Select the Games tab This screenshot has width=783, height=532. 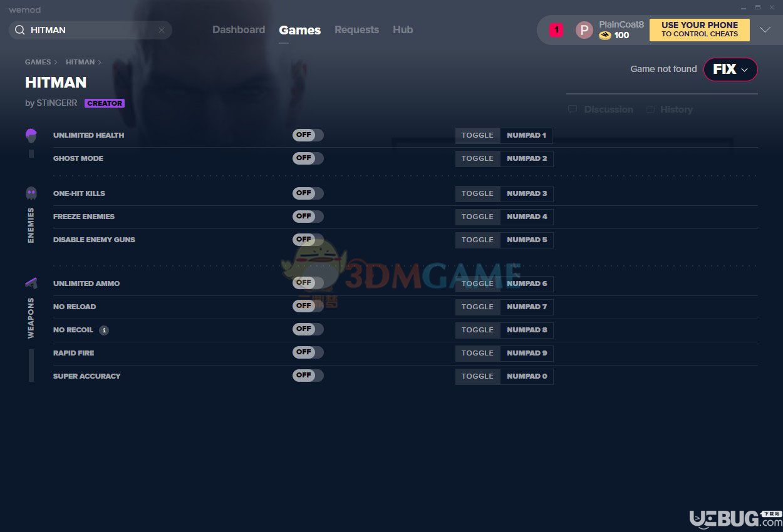(300, 30)
